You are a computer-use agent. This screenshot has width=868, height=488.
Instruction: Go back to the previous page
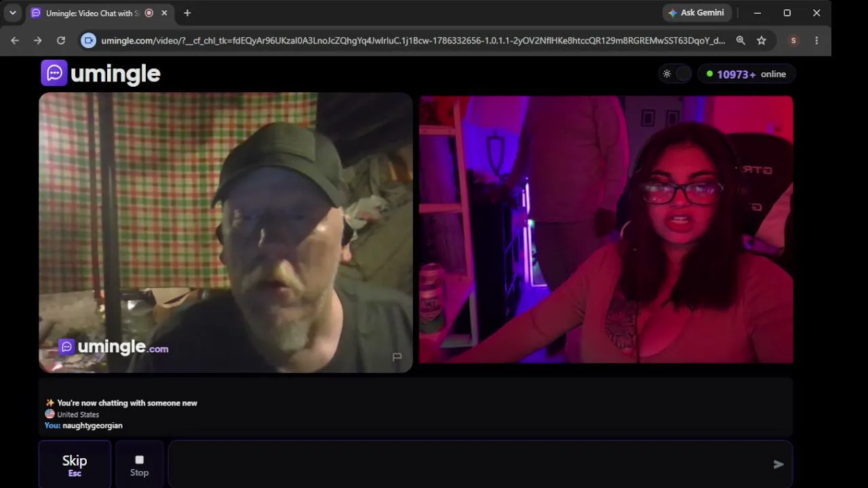coord(15,41)
